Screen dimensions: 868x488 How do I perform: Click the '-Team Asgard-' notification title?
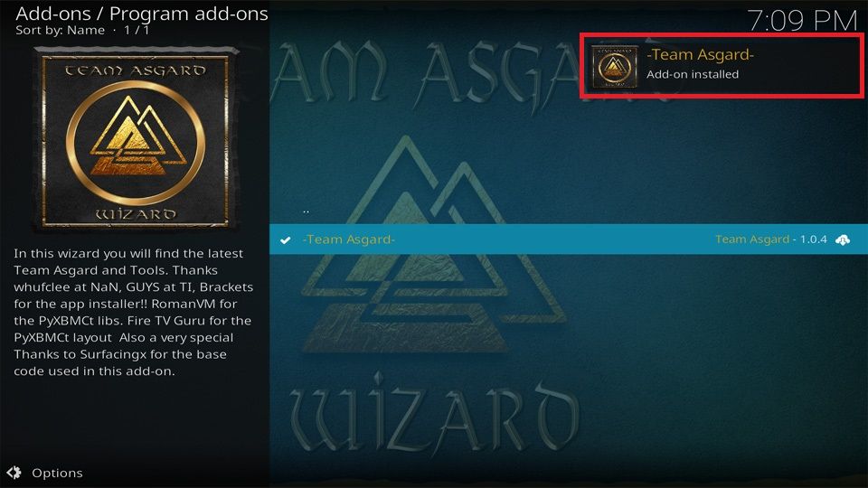pyautogui.click(x=700, y=54)
